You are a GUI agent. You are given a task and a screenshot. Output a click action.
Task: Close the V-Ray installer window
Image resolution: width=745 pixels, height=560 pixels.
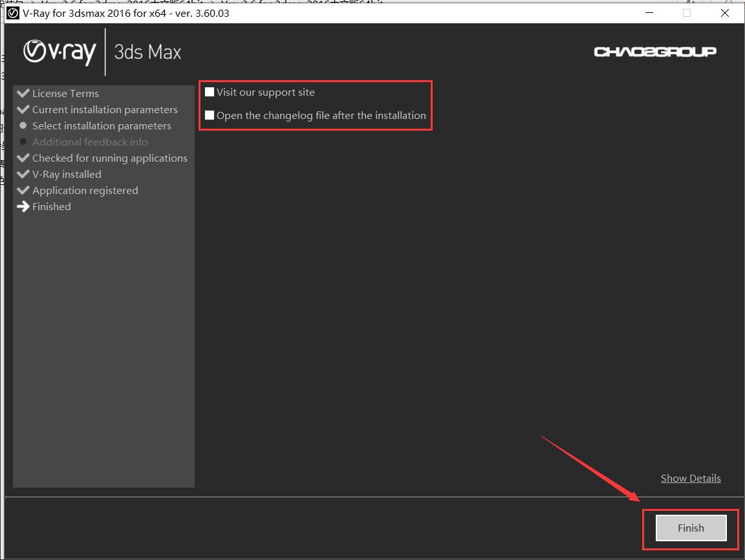(725, 13)
